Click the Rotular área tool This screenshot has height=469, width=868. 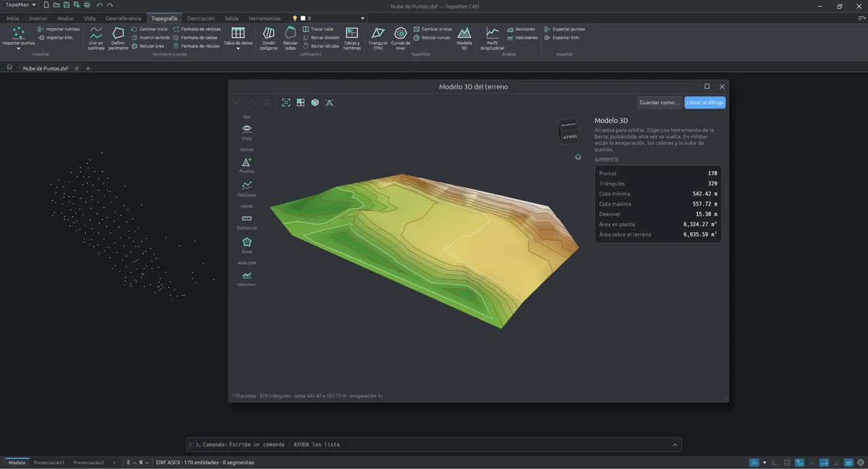[x=148, y=46]
